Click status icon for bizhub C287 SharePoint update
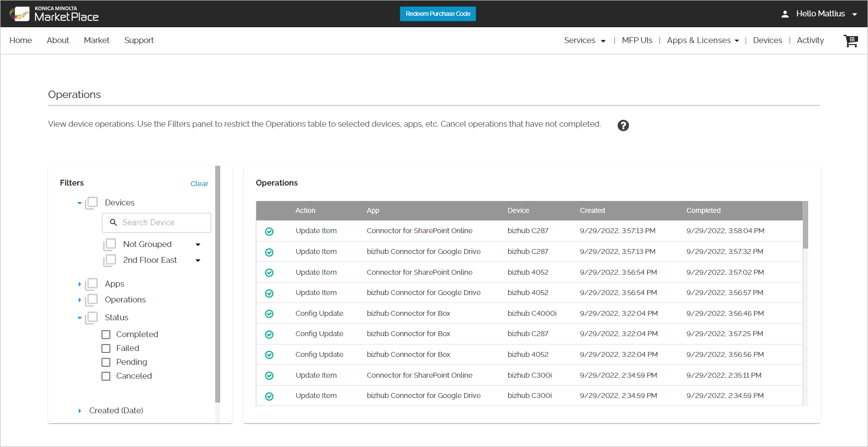The height and width of the screenshot is (447, 868). (269, 231)
